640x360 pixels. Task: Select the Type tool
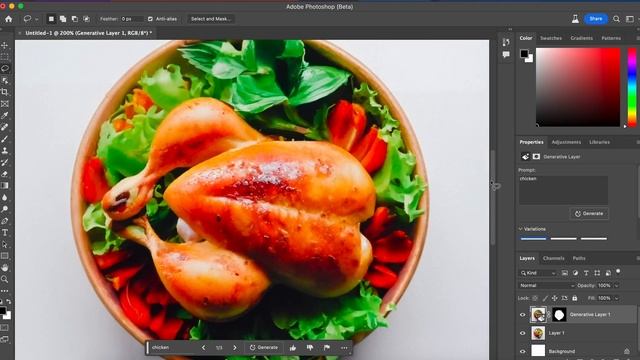[5, 233]
